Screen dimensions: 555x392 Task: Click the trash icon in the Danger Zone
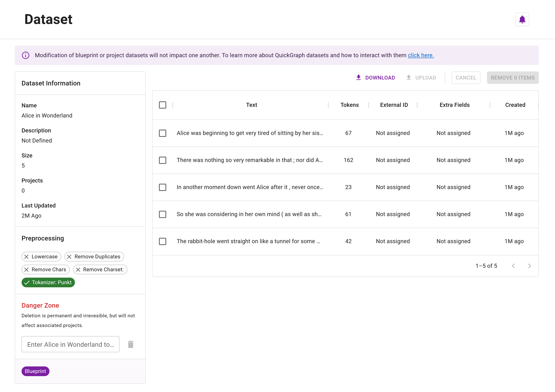click(x=131, y=344)
